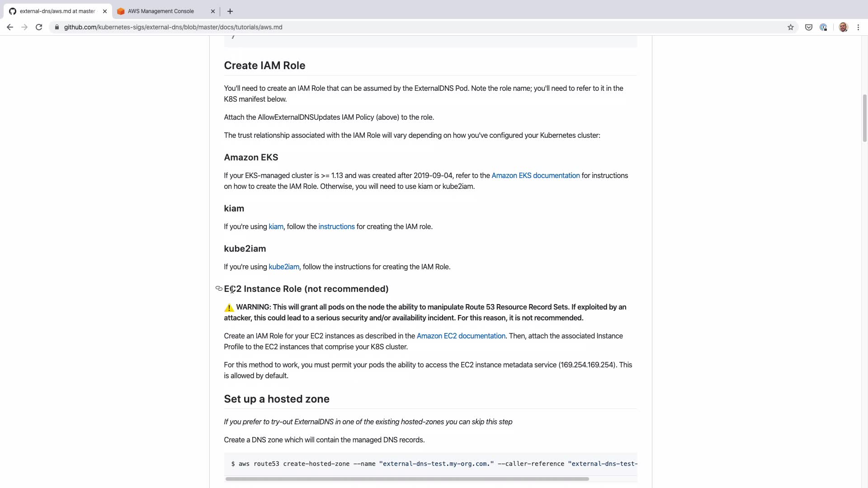Switch to AWS Management Console tab
The height and width of the screenshot is (488, 868).
pos(161,11)
